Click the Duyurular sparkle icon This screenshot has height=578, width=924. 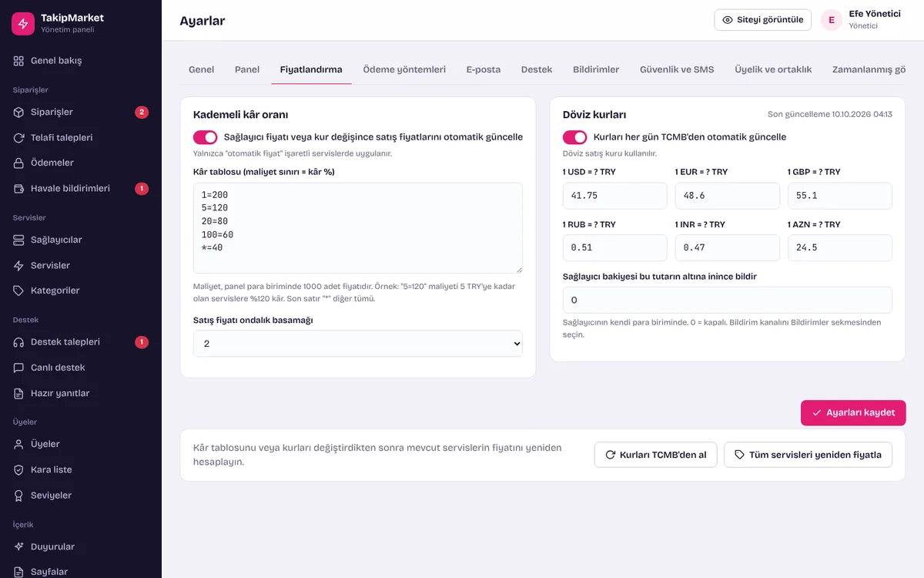coord(19,546)
